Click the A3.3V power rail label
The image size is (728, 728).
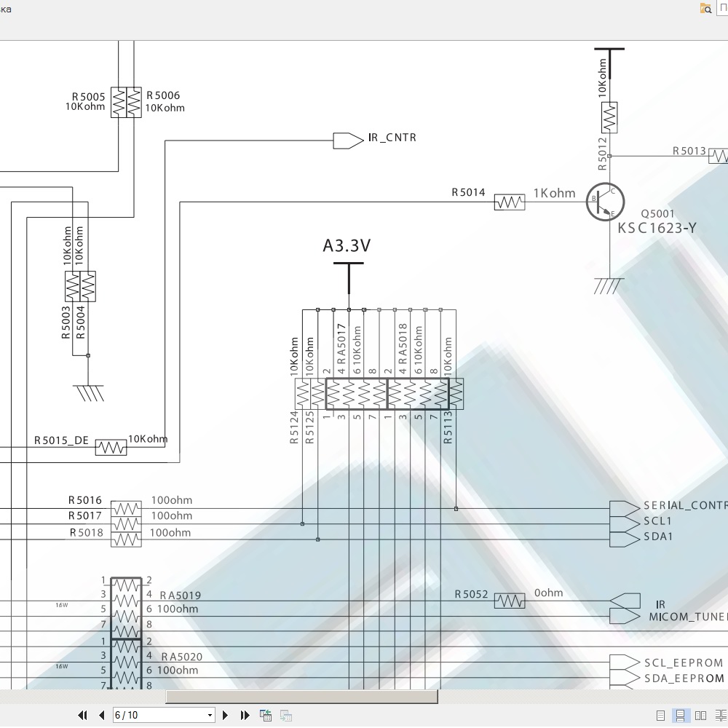pos(347,246)
